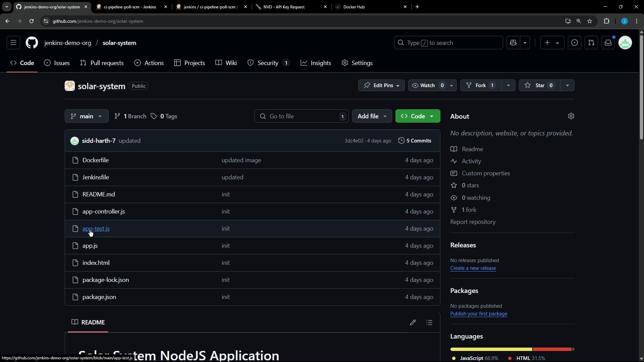The image size is (644, 362).
Task: Open the 3dc4e02 commit hash
Action: [354, 141]
